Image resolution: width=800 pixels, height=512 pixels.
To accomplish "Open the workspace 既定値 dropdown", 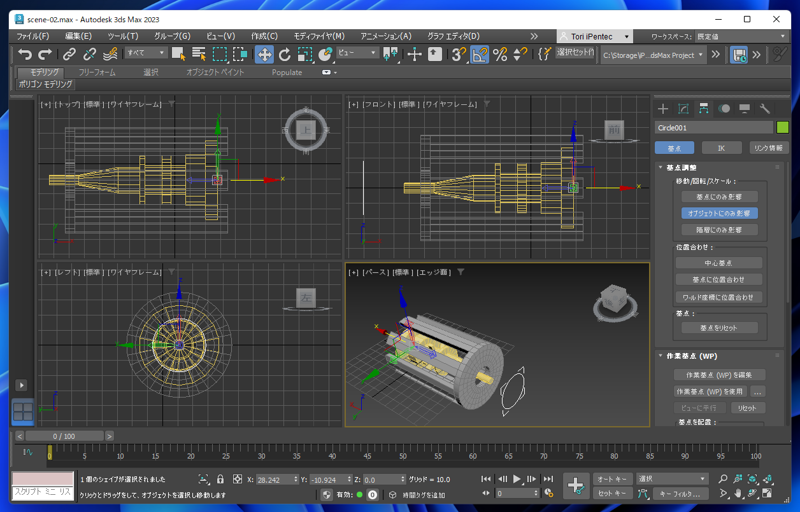I will coord(741,36).
